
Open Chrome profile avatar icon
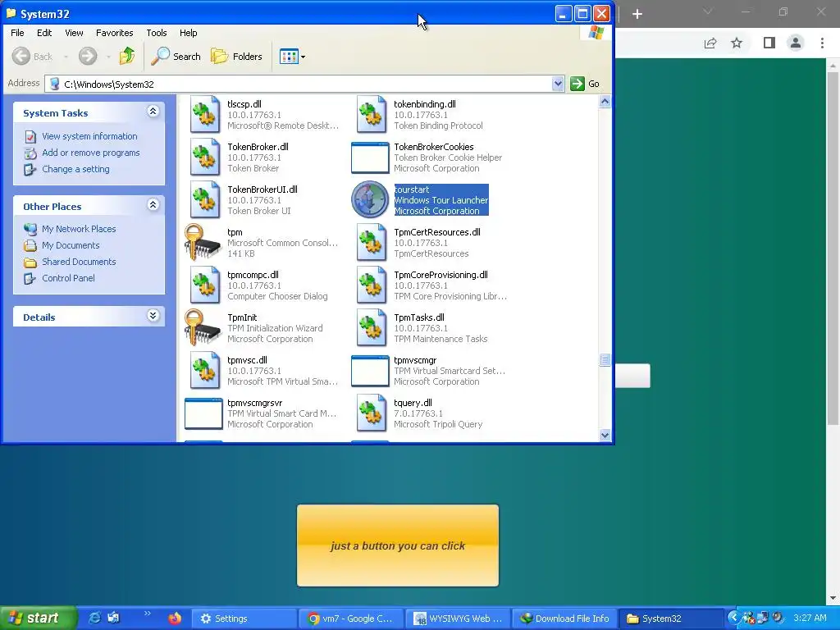[x=796, y=43]
